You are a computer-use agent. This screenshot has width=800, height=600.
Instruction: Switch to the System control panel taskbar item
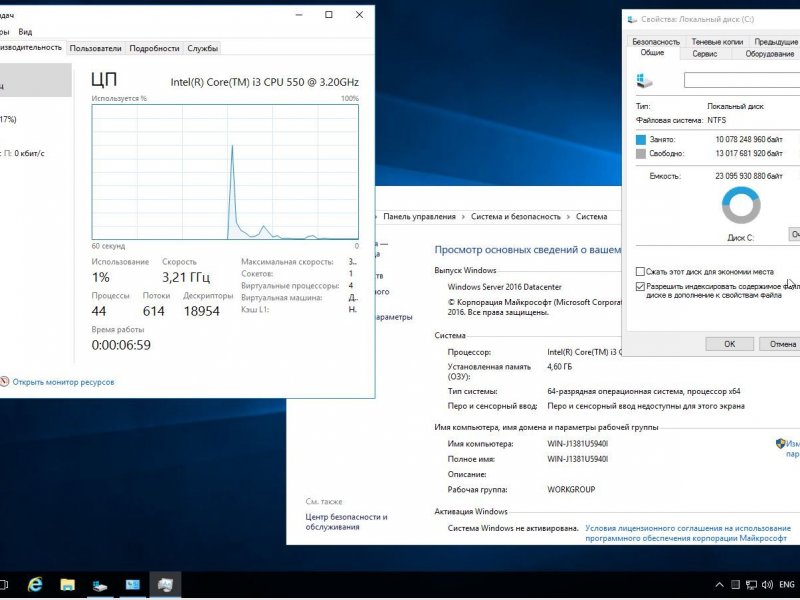tap(133, 584)
